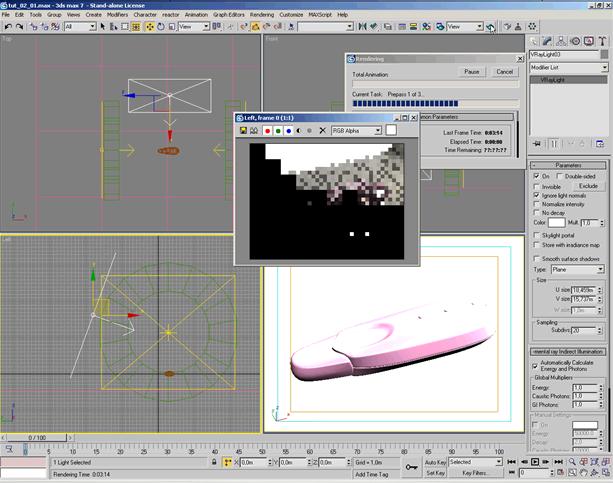Activate the Select and Scale tool
This screenshot has height=483, width=613.
(172, 27)
